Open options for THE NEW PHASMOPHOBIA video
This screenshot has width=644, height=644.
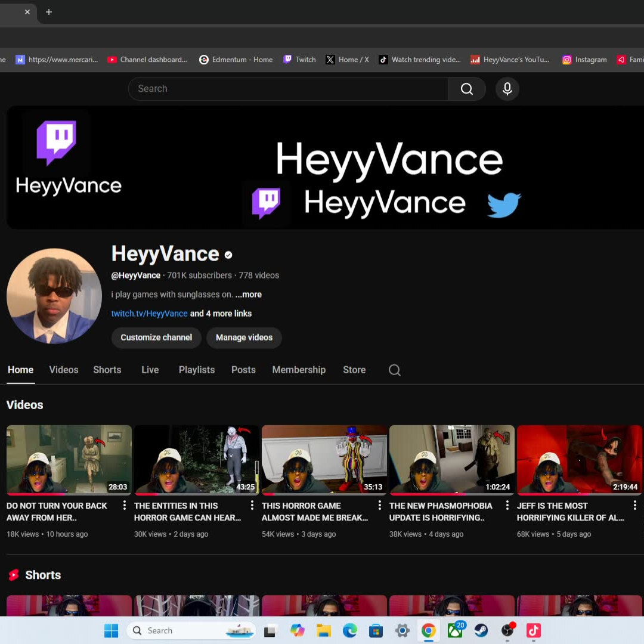click(507, 505)
